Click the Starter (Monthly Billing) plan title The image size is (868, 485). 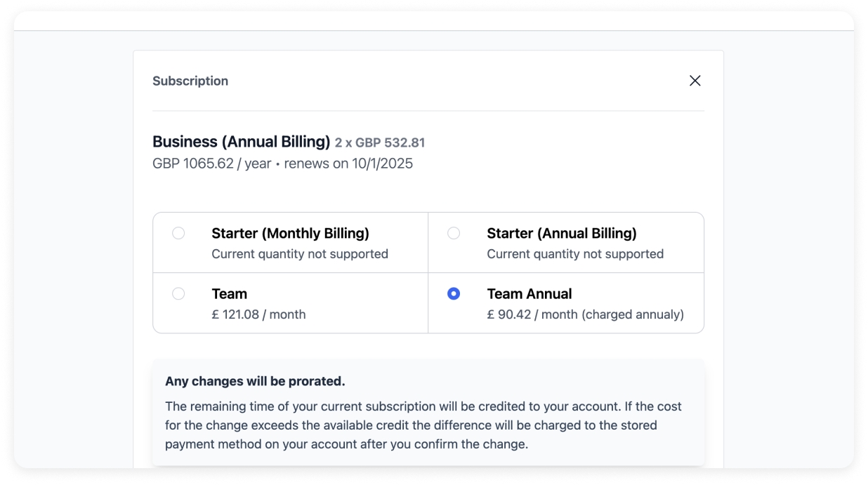(x=290, y=233)
